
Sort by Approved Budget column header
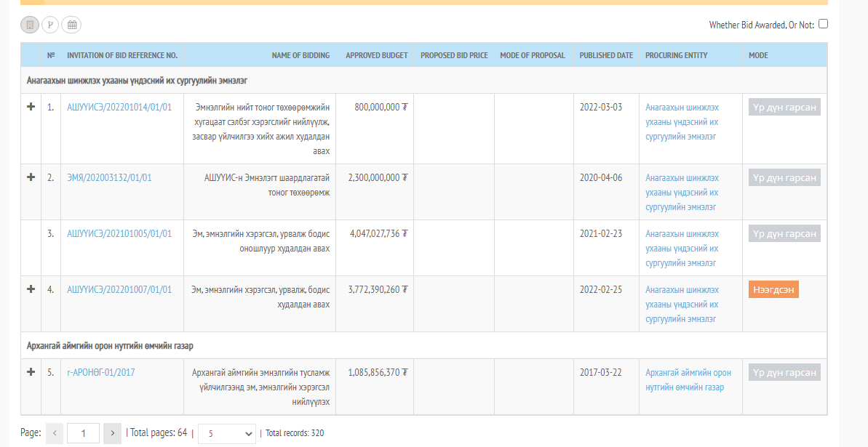[x=376, y=55]
